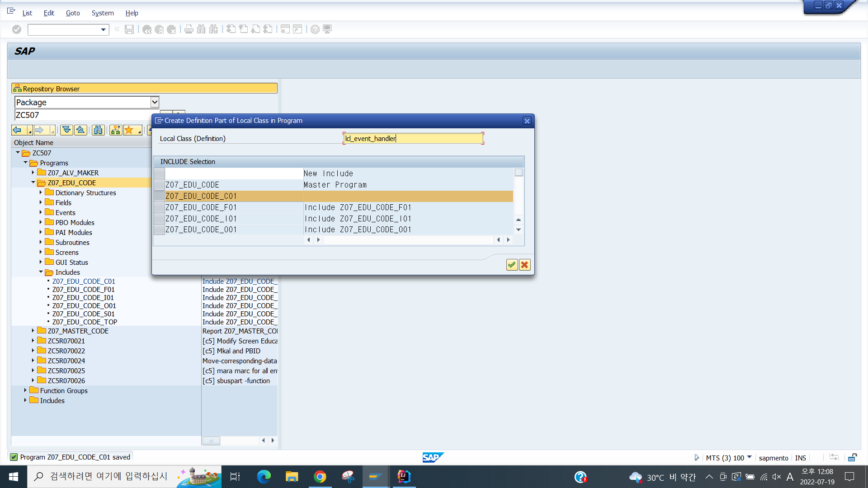Close the Create Definition Part dialog
868x488 pixels.
point(527,121)
